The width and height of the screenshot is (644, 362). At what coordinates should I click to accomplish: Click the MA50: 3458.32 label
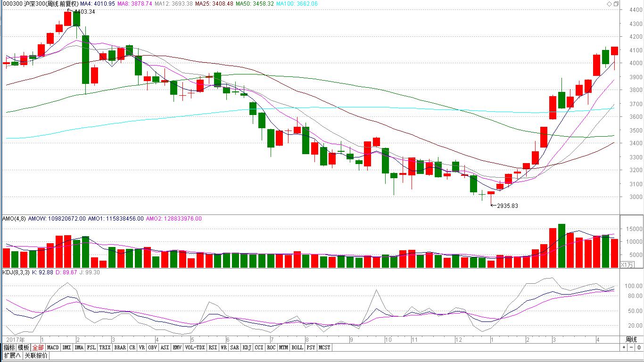pos(255,4)
